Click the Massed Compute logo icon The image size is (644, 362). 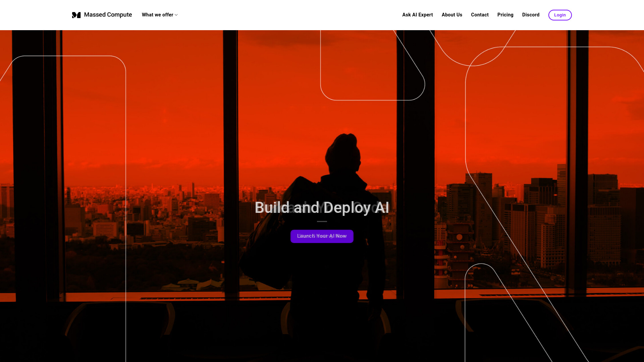click(x=76, y=15)
